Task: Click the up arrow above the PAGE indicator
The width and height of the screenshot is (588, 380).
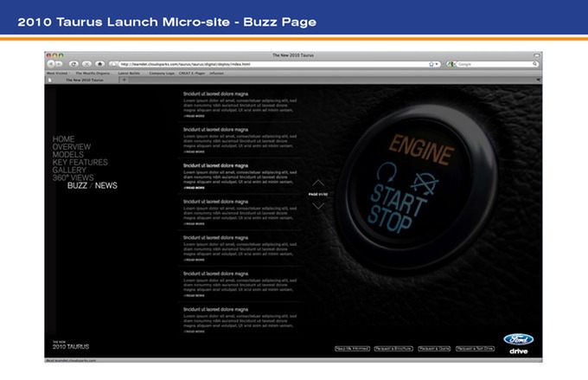Action: coord(318,183)
